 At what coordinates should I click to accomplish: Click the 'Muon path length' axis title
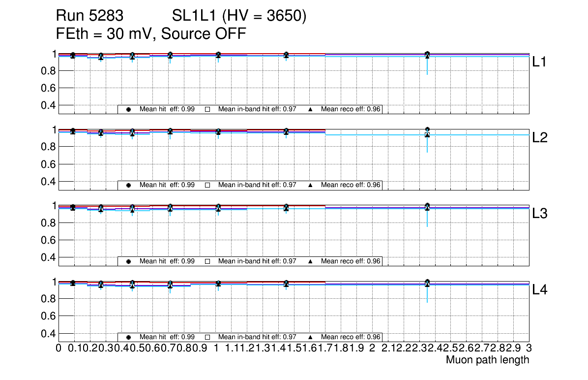coord(487,360)
